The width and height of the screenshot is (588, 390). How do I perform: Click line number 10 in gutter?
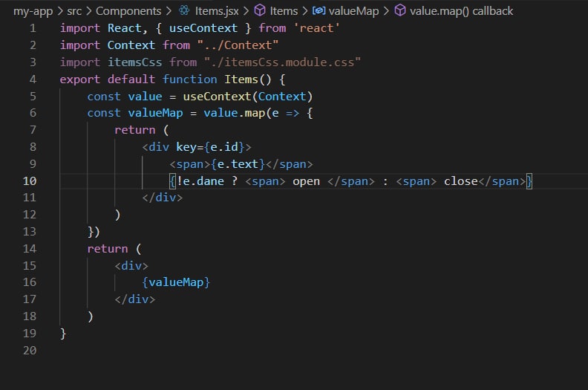30,181
